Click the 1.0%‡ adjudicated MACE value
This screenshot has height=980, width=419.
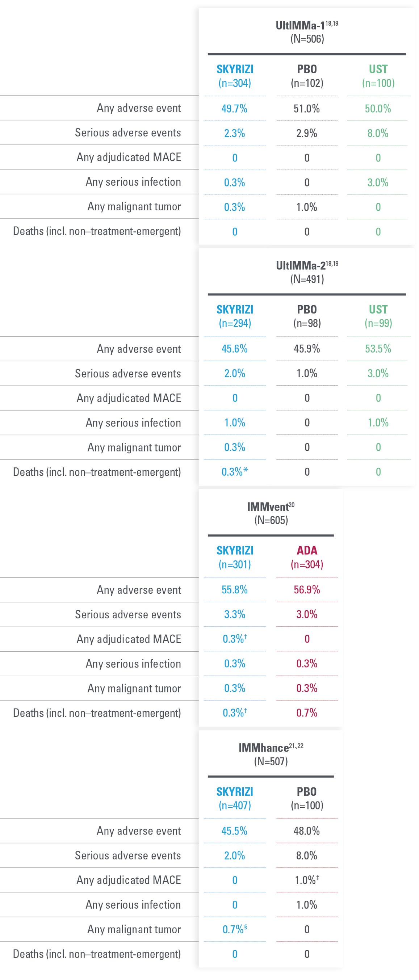click(307, 880)
